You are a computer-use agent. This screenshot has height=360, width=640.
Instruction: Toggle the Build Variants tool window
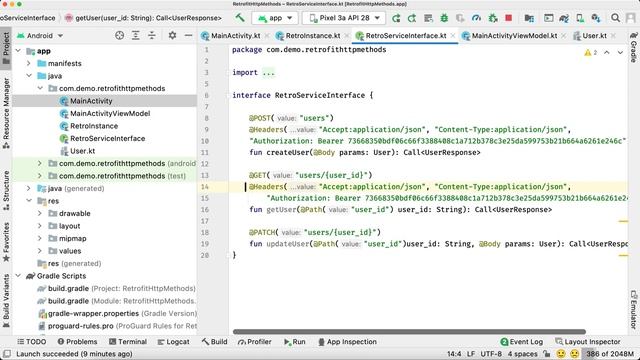[x=6, y=300]
